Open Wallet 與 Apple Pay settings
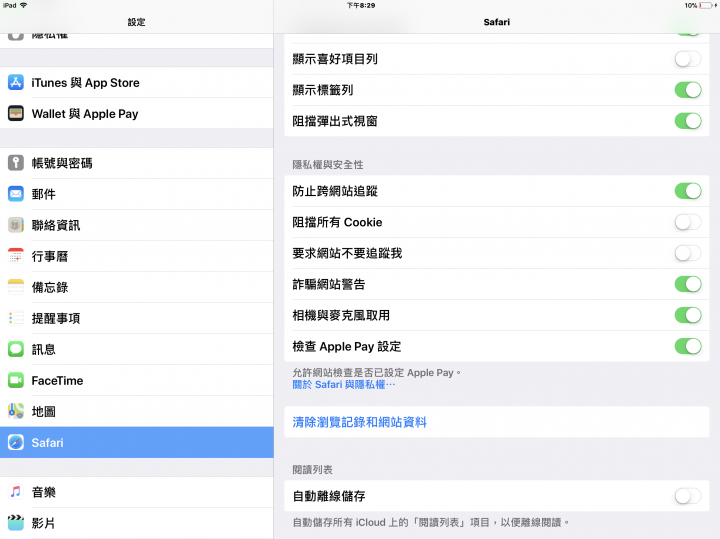This screenshot has width=720, height=539. coord(137,113)
